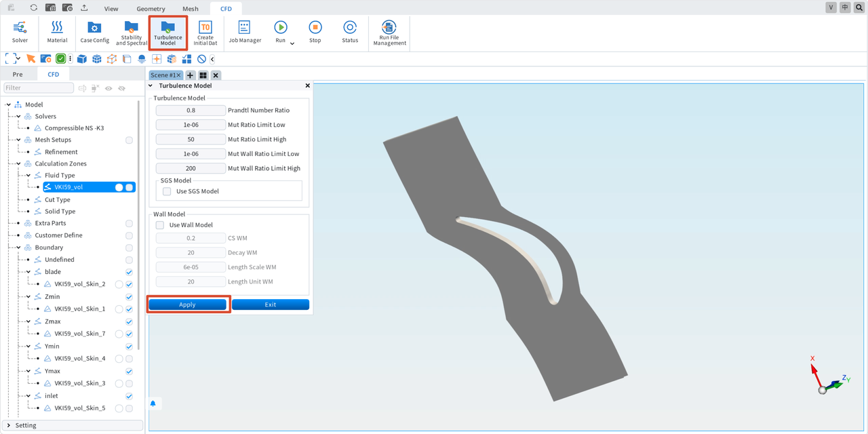Click the Material icon

[57, 32]
